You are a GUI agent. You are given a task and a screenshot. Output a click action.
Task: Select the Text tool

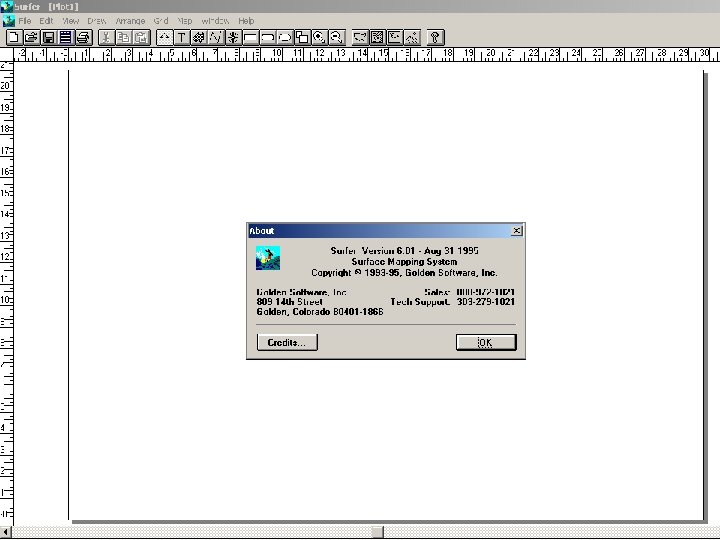(x=181, y=37)
